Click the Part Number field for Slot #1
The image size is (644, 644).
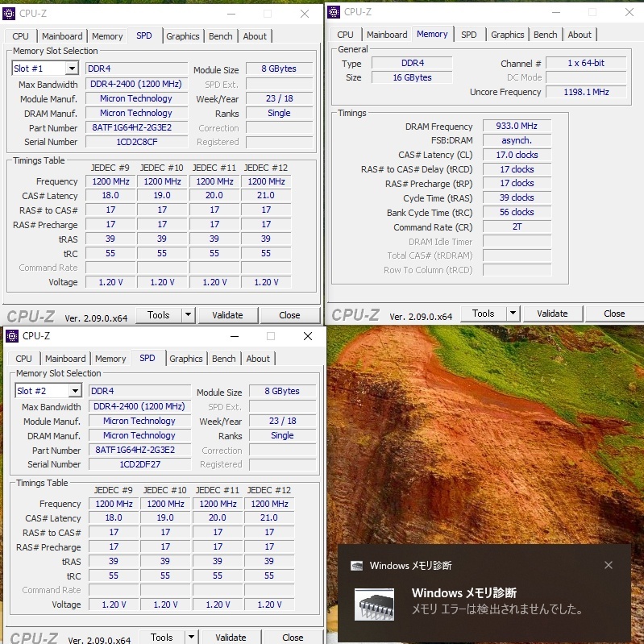tap(136, 127)
